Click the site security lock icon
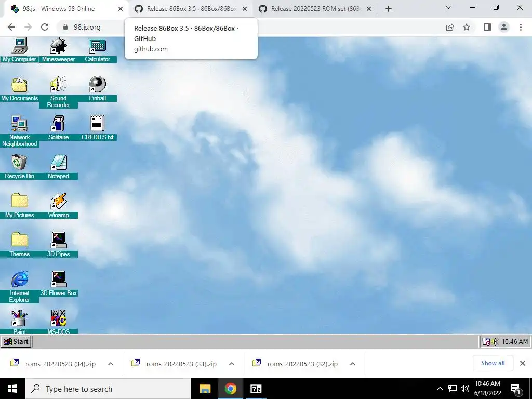The width and height of the screenshot is (532, 399). tap(65, 27)
